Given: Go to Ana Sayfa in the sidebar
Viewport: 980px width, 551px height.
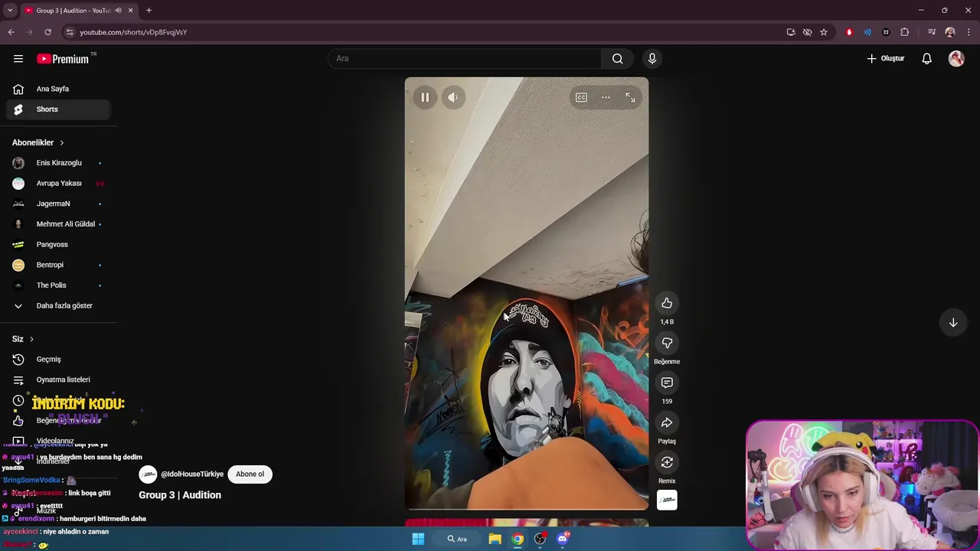Looking at the screenshot, I should [58, 89].
